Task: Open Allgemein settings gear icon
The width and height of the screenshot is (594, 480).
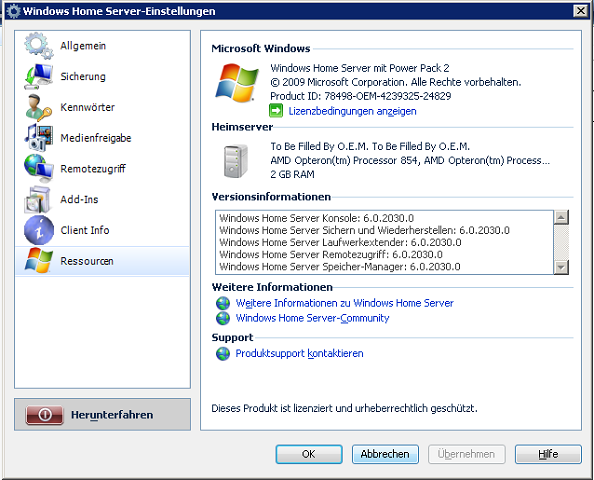Action: tap(39, 46)
